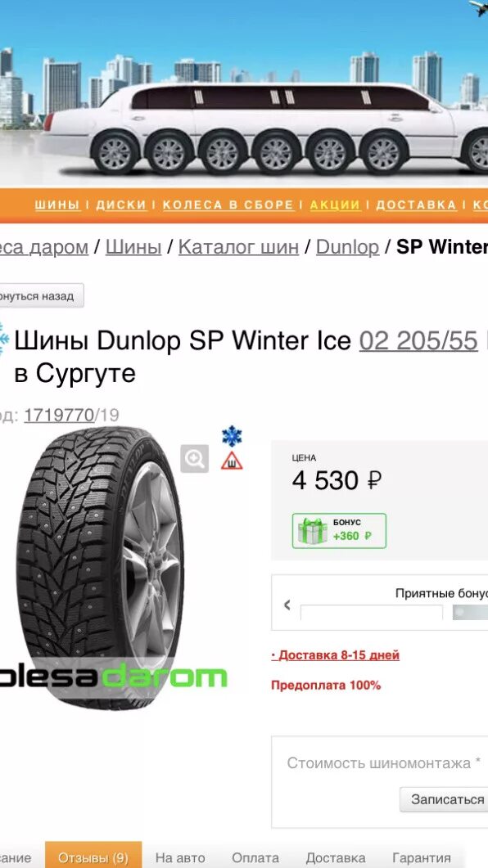Open the ДИСКИ menu item
The image size is (488, 868).
click(x=121, y=205)
